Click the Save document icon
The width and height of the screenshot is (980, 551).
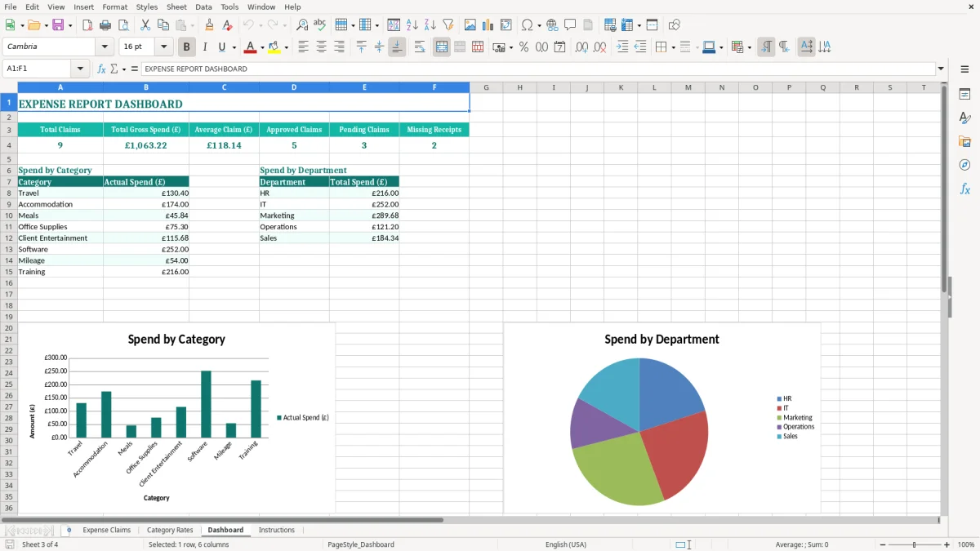click(x=58, y=25)
